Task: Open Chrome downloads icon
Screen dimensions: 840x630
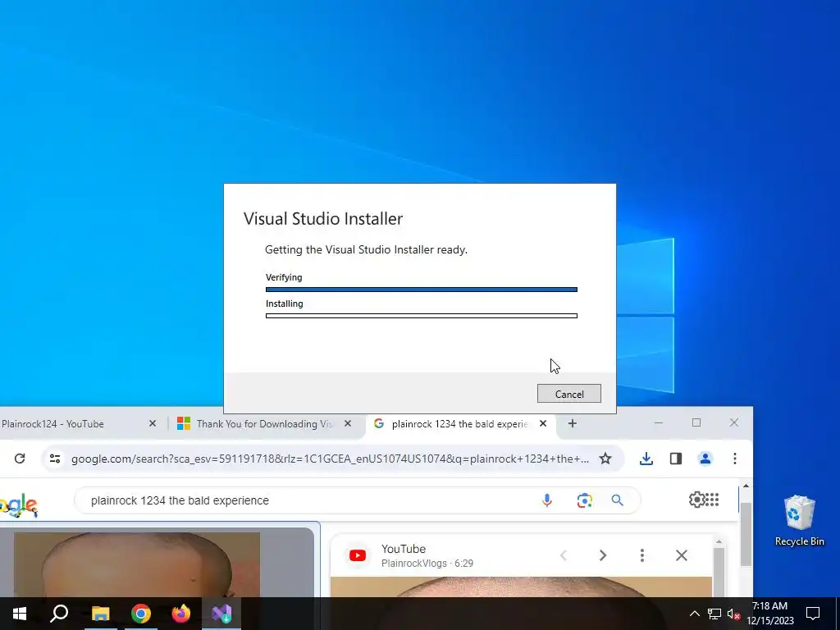Action: pyautogui.click(x=646, y=459)
